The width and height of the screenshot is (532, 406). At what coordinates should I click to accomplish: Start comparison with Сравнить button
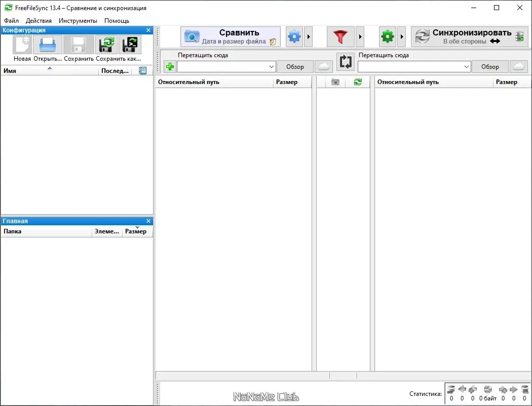point(231,36)
